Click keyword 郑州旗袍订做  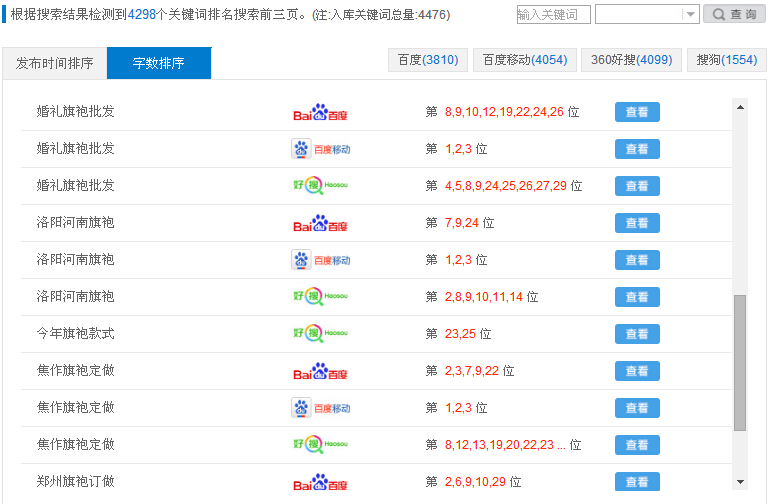coord(75,481)
